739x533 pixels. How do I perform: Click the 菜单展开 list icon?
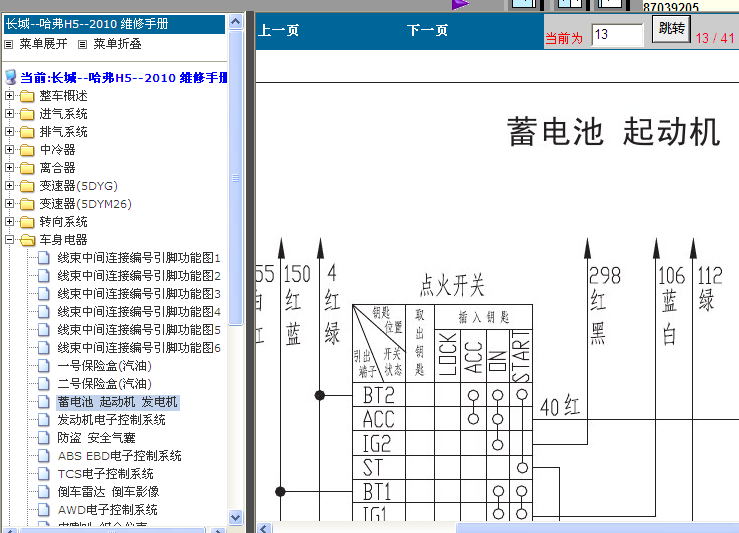click(x=8, y=44)
